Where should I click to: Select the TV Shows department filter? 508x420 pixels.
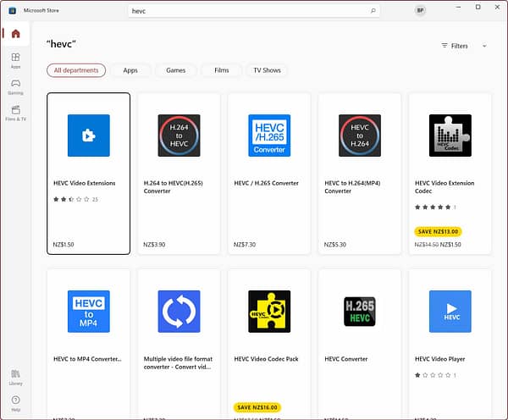coord(267,70)
